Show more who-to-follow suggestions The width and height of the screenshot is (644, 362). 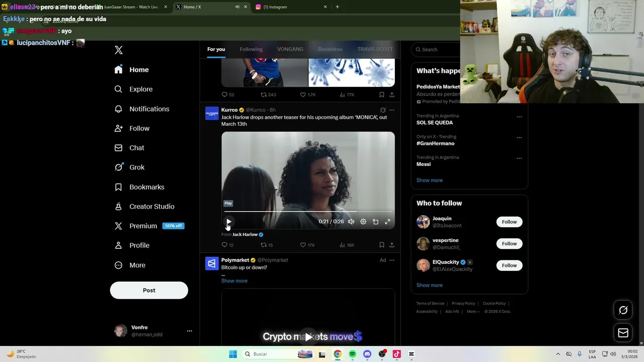tap(430, 285)
